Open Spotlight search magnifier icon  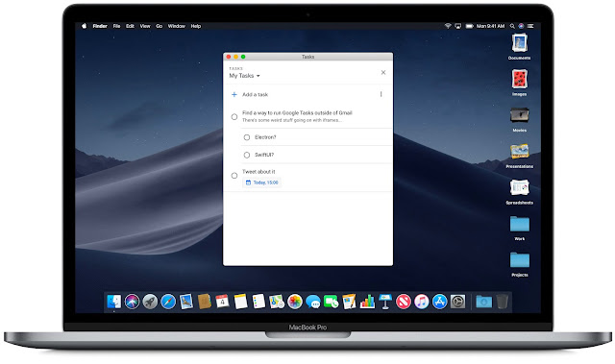pyautogui.click(x=512, y=26)
